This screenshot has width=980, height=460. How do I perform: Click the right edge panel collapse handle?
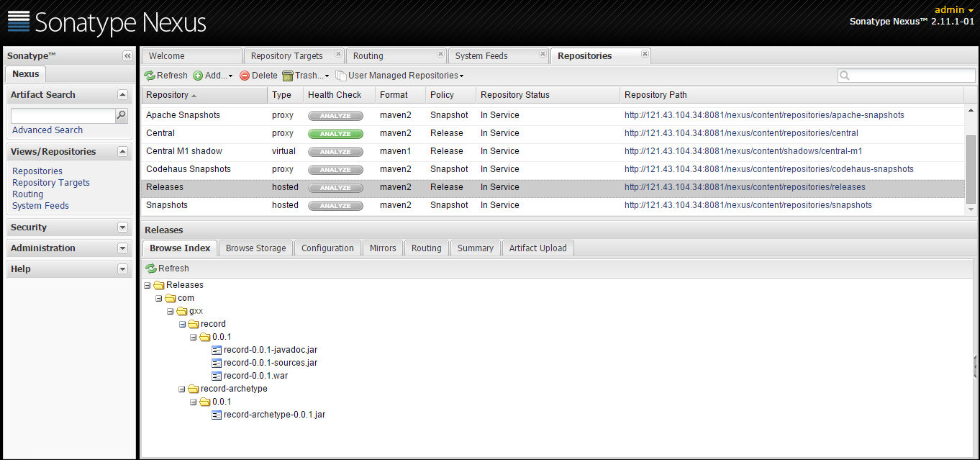[x=977, y=366]
